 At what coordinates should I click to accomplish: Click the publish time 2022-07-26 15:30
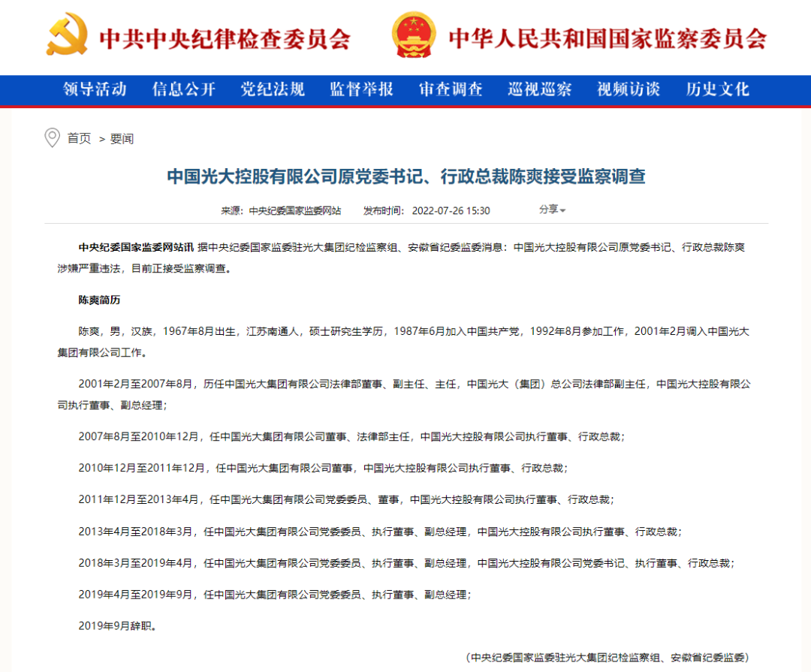tap(451, 210)
